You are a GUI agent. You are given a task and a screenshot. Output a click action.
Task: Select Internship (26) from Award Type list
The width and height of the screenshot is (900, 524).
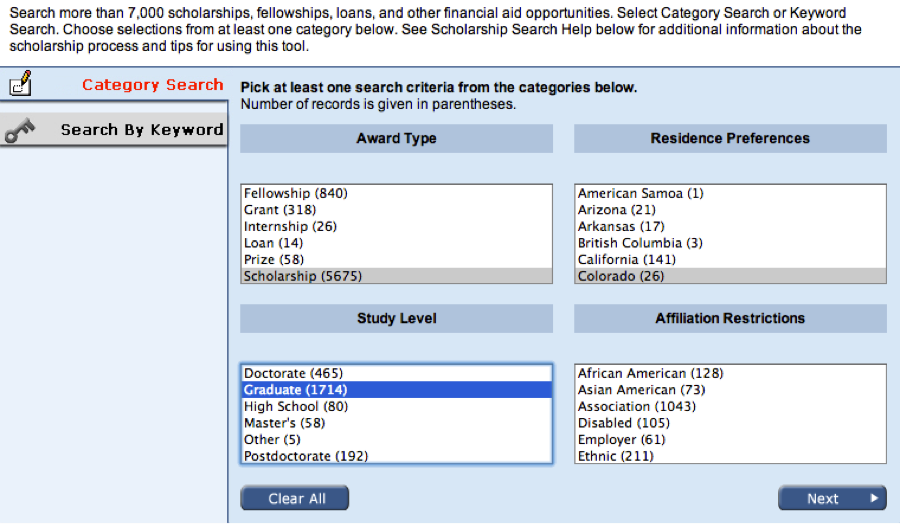[x=291, y=226]
